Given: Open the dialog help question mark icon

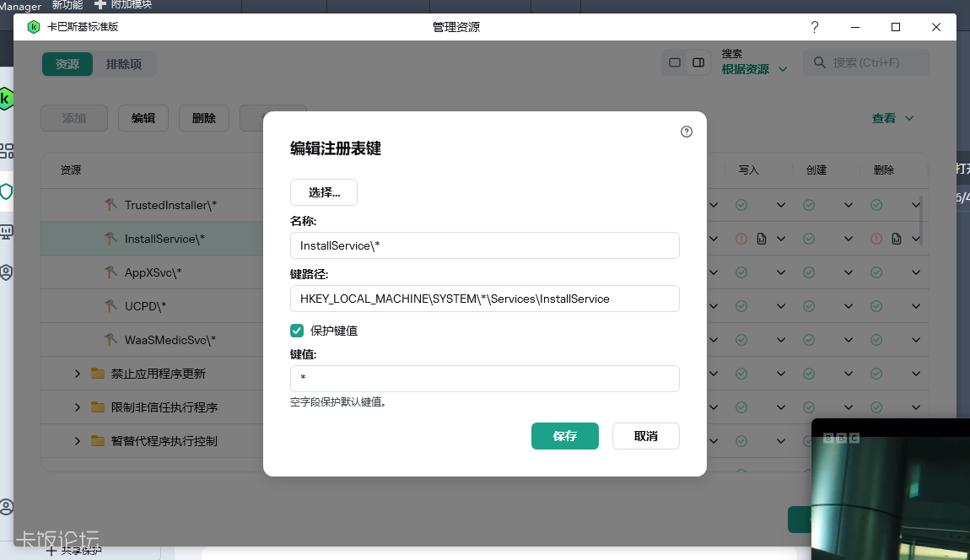Looking at the screenshot, I should [686, 132].
